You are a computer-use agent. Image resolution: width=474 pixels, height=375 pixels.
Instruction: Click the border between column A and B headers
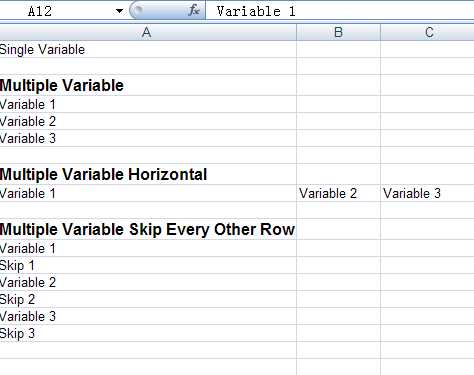297,33
